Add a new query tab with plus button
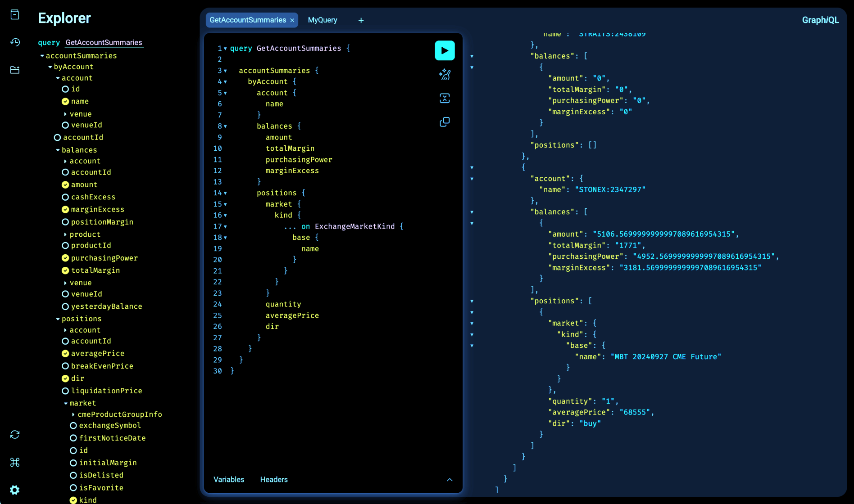 coord(361,20)
